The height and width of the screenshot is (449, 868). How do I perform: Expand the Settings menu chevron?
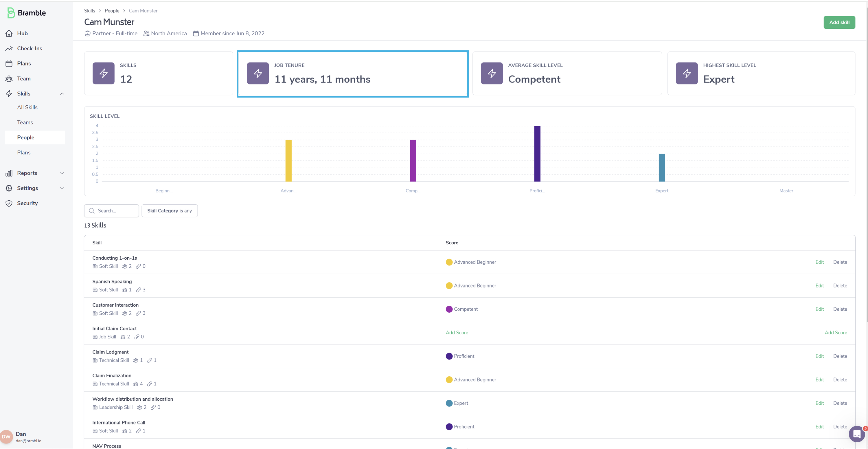click(62, 188)
